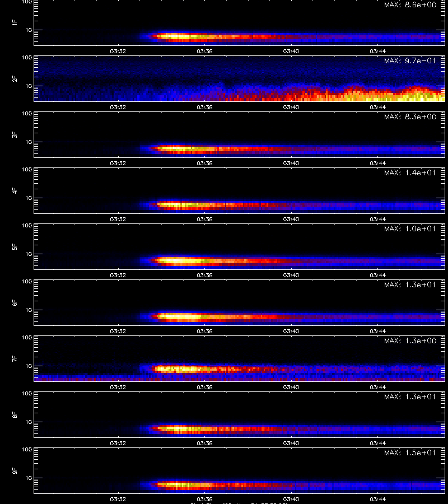This screenshot has width=448, height=504.
Task: Click the 03:40 tick label below panel 9F
Action: pyautogui.click(x=291, y=499)
